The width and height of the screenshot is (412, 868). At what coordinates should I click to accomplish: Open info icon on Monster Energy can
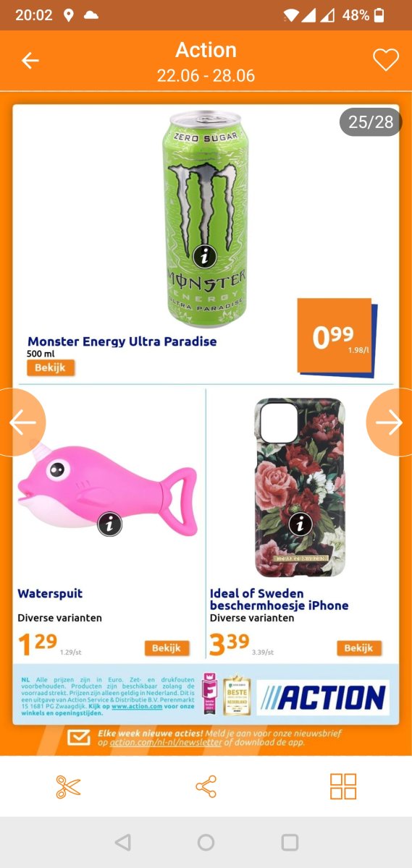tap(206, 255)
